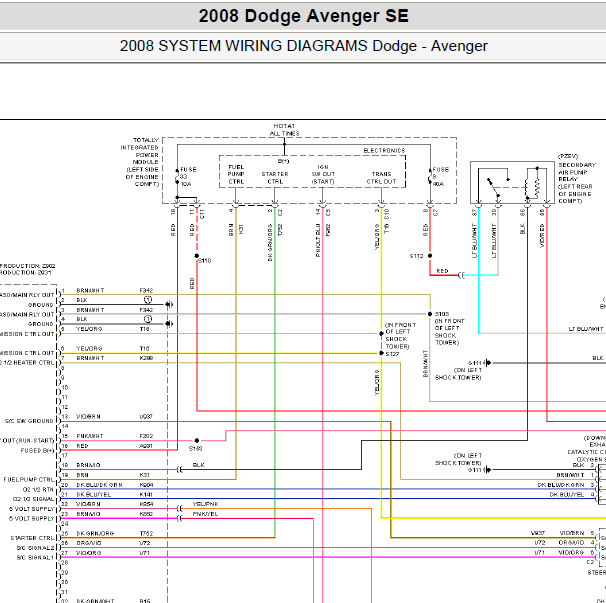Click the "2008 SYSTEM WIRING DIAGRAMS Dodge - Avenger" heading
The image size is (606, 603).
coord(303,46)
